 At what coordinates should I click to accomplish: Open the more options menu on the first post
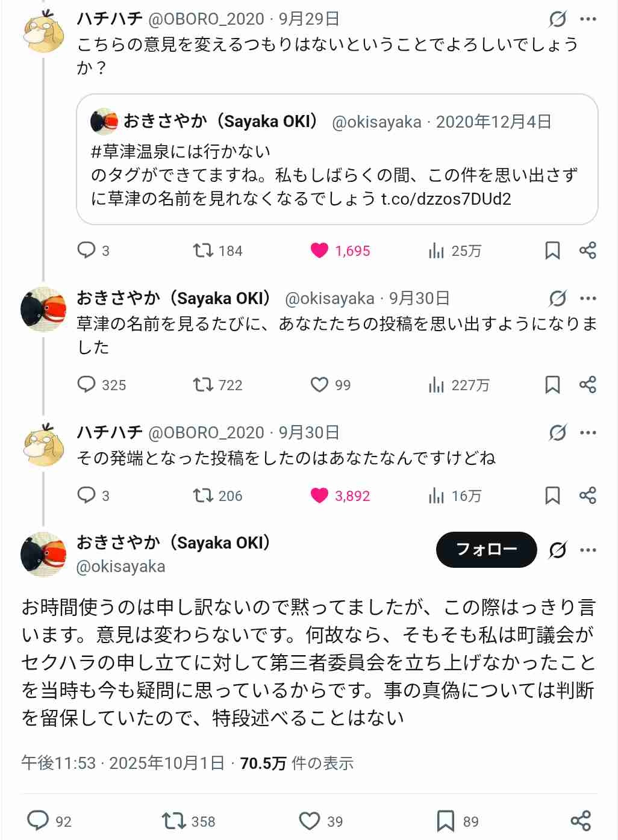588,19
